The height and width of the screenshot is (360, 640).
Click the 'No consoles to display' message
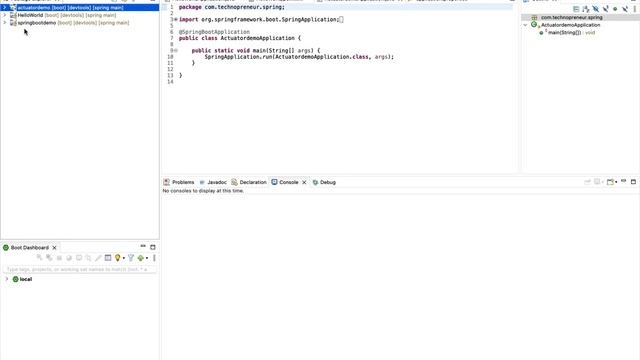203,191
